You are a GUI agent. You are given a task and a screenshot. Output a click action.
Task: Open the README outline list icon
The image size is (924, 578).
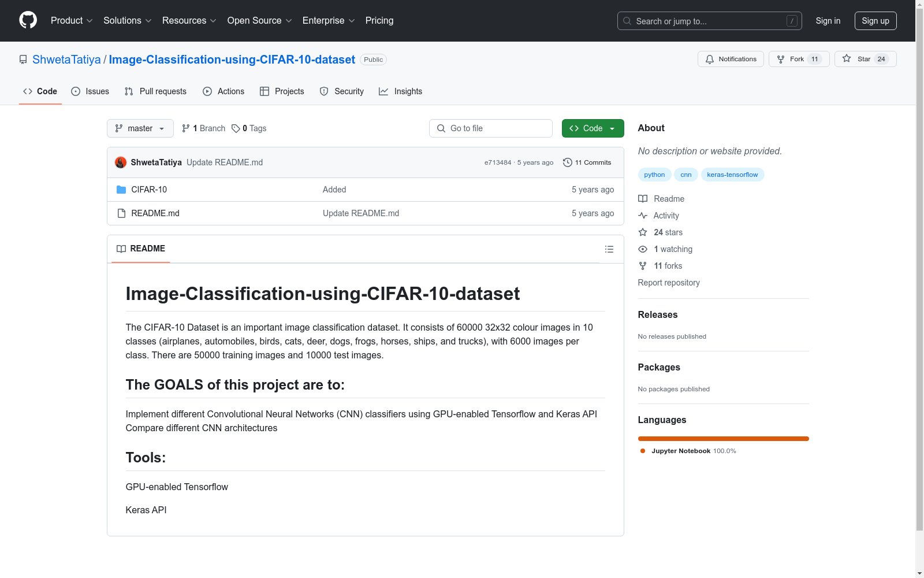point(609,249)
